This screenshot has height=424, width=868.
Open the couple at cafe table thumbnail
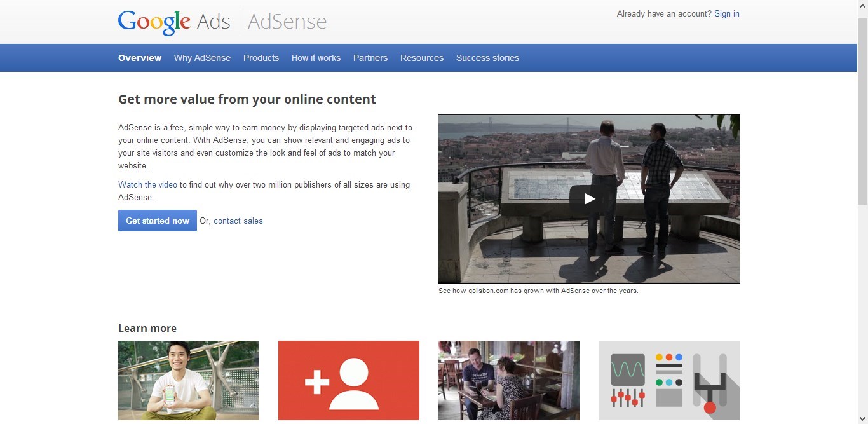(509, 380)
